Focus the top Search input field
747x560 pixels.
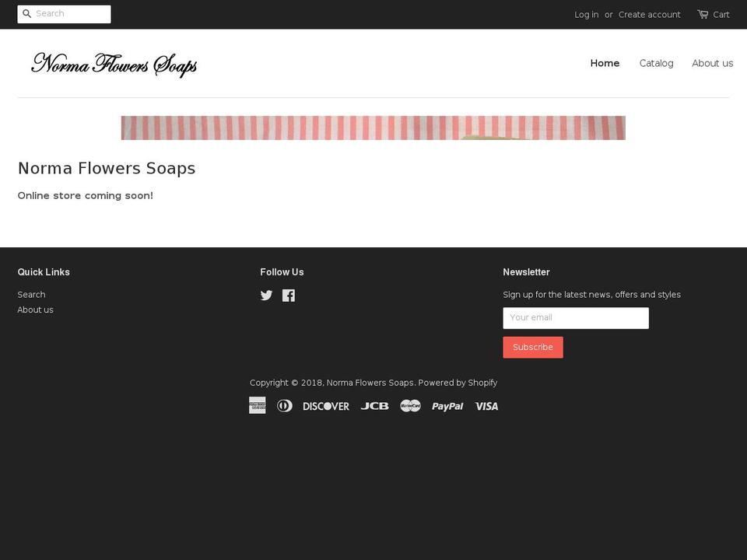click(65, 14)
